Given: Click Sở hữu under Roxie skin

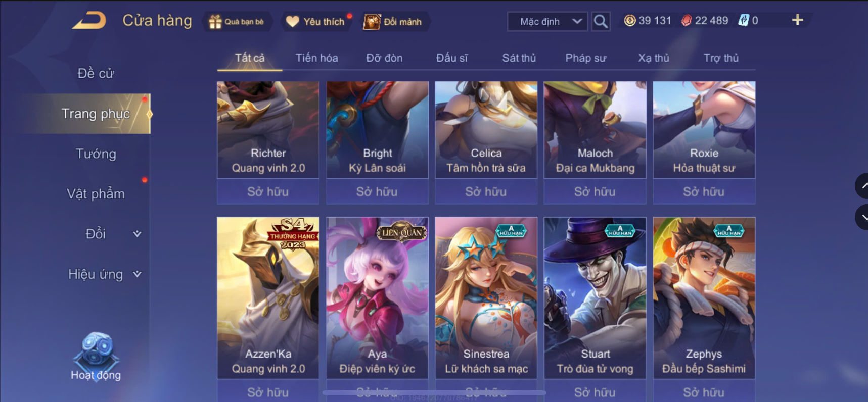Looking at the screenshot, I should (704, 192).
